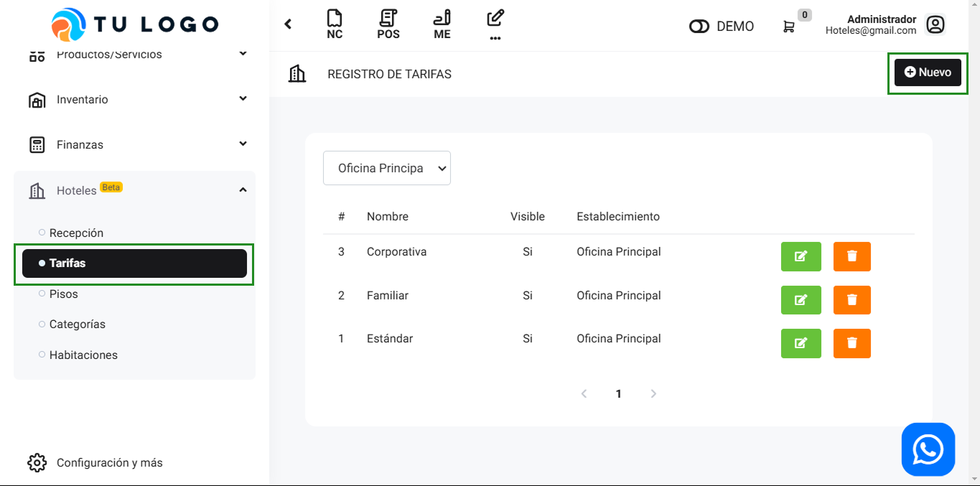
Task: Delete the Estándar rate
Action: point(851,343)
